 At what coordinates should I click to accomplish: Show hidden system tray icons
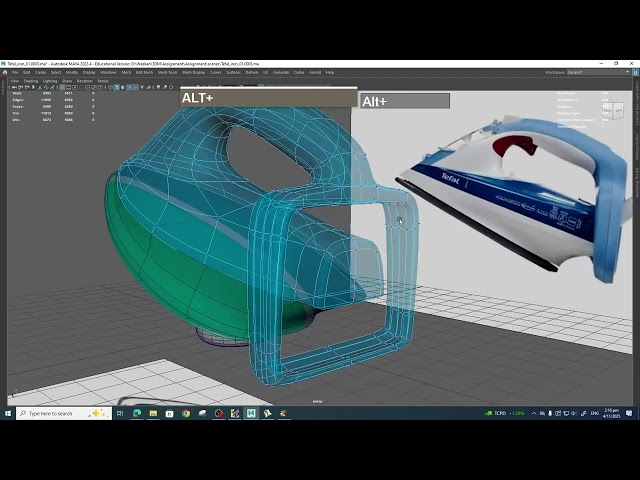point(534,413)
